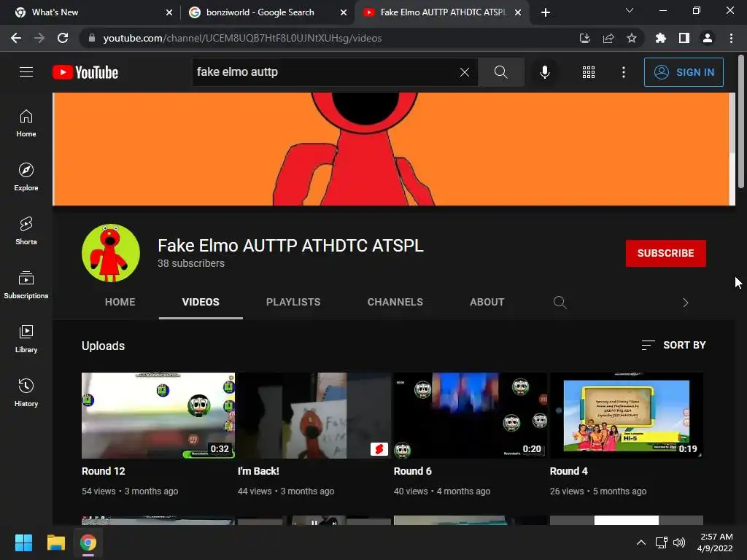Open File Explorer from taskbar

tap(55, 542)
